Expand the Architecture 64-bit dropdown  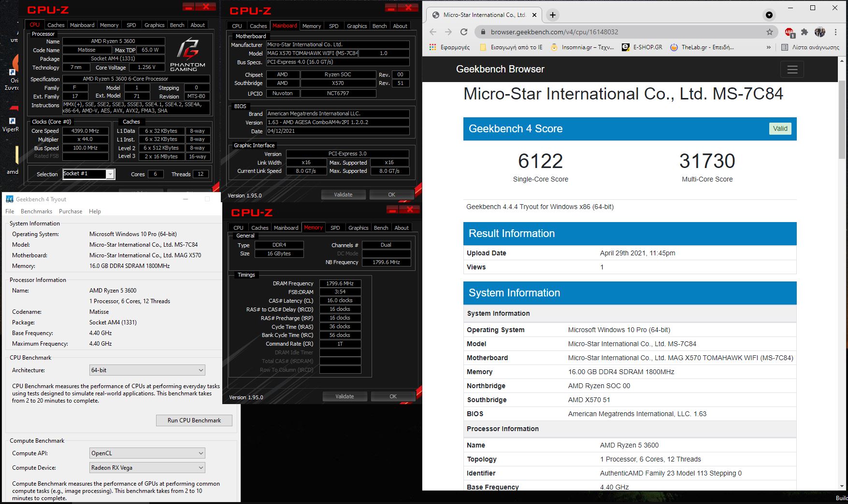tap(147, 370)
